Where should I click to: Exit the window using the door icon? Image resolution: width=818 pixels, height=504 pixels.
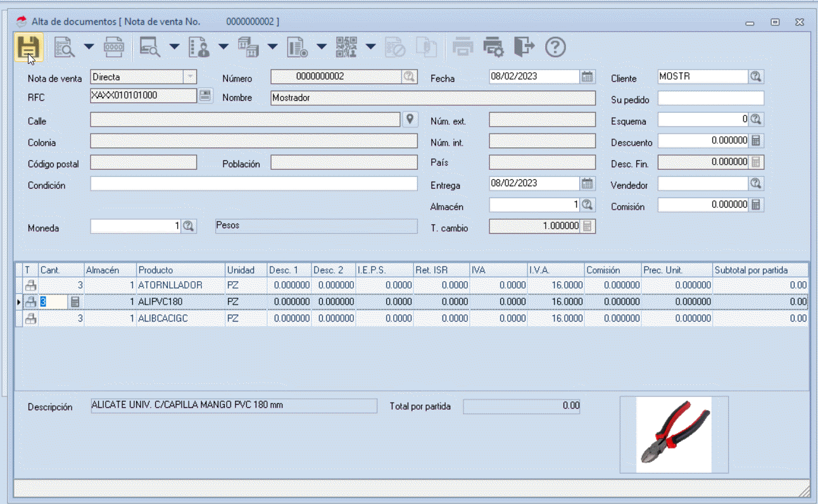tap(524, 47)
